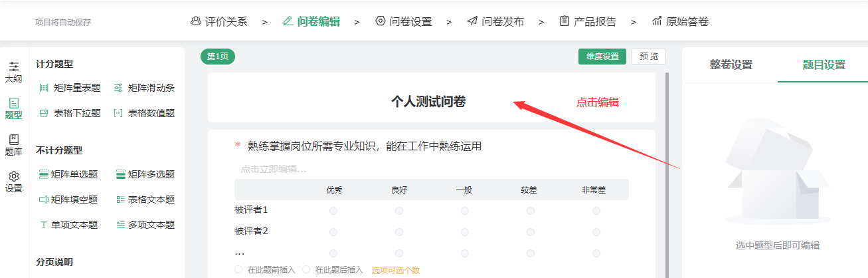Add a 表格文本题 question type
The image size is (868, 278).
(145, 200)
